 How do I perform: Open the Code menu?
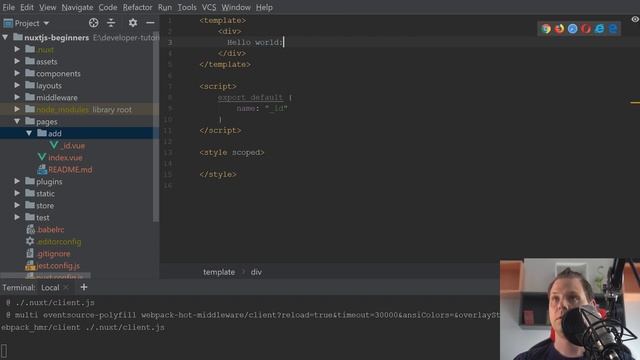108,7
